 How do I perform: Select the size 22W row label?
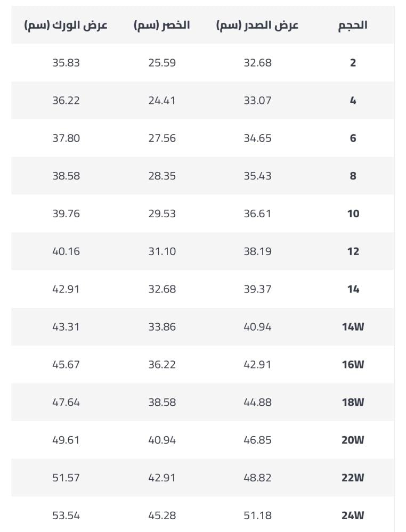pyautogui.click(x=353, y=478)
